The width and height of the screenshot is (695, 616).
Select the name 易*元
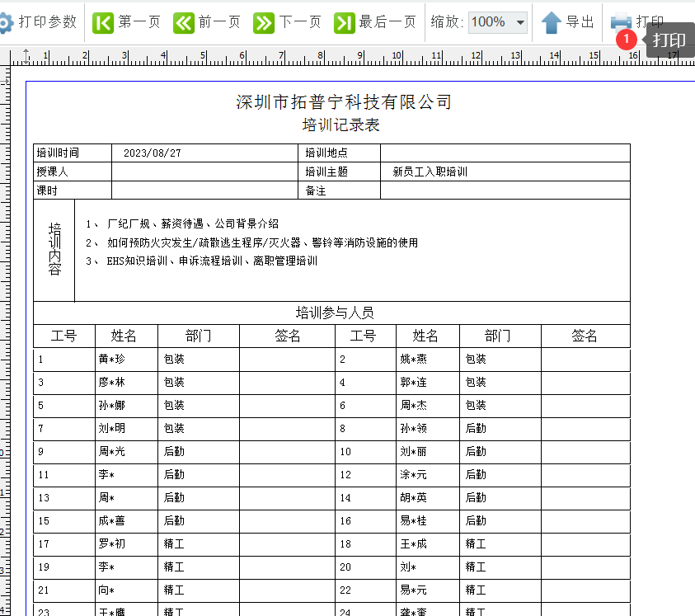(414, 590)
